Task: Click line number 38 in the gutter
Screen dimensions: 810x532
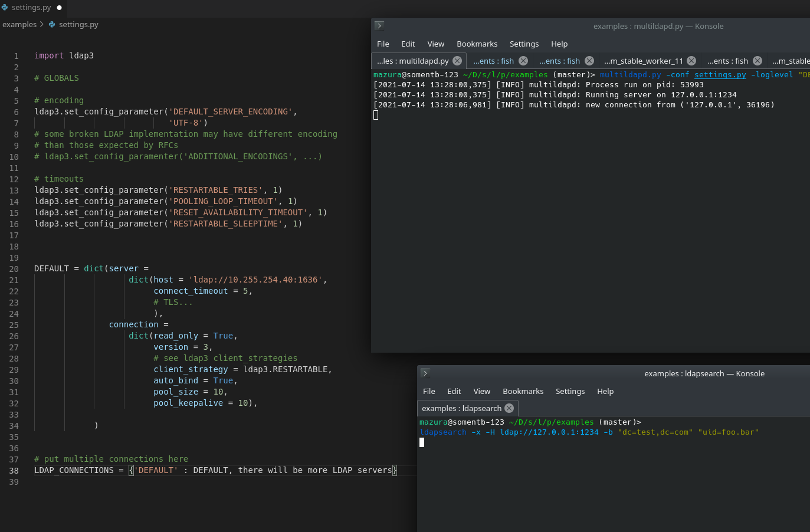Action: coord(14,471)
